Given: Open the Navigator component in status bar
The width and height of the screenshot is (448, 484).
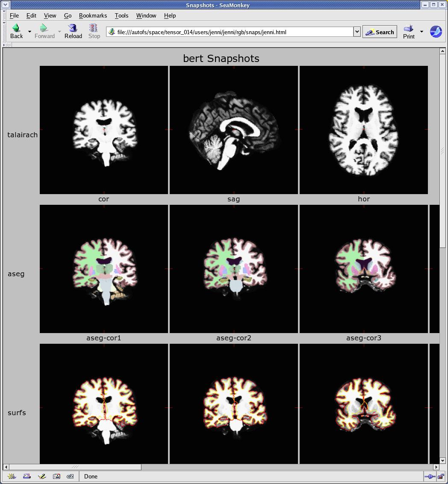Looking at the screenshot, I should click(12, 476).
